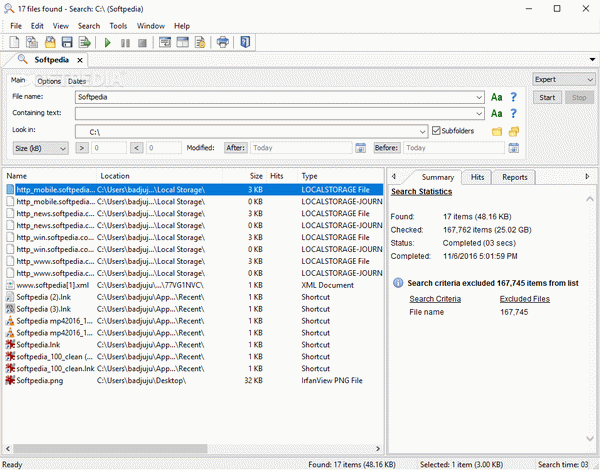
Task: Open calendar picker for Before date
Action: pos(514,148)
